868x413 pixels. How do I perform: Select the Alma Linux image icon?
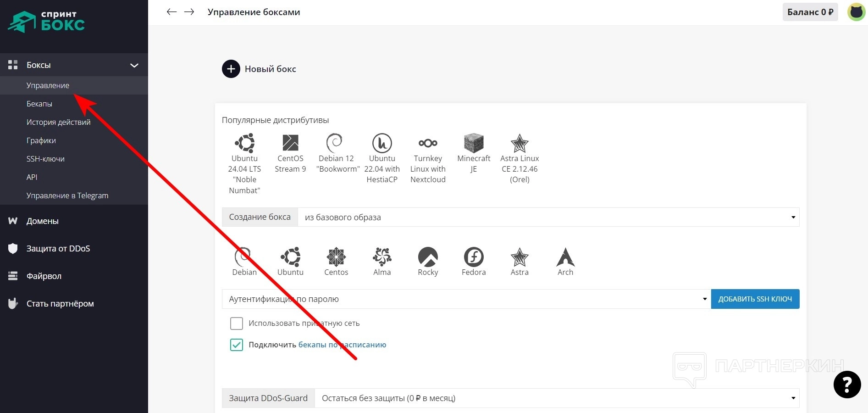point(382,257)
